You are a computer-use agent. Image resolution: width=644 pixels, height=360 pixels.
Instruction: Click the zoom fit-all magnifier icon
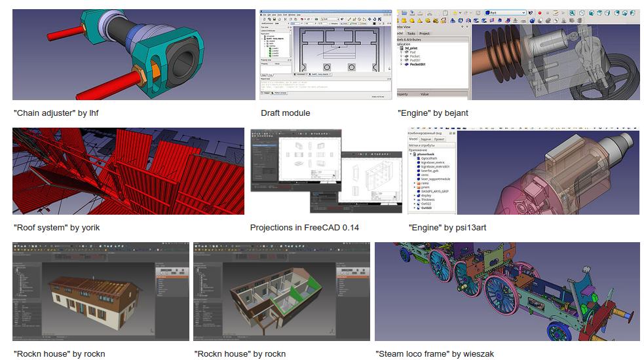[x=572, y=13]
